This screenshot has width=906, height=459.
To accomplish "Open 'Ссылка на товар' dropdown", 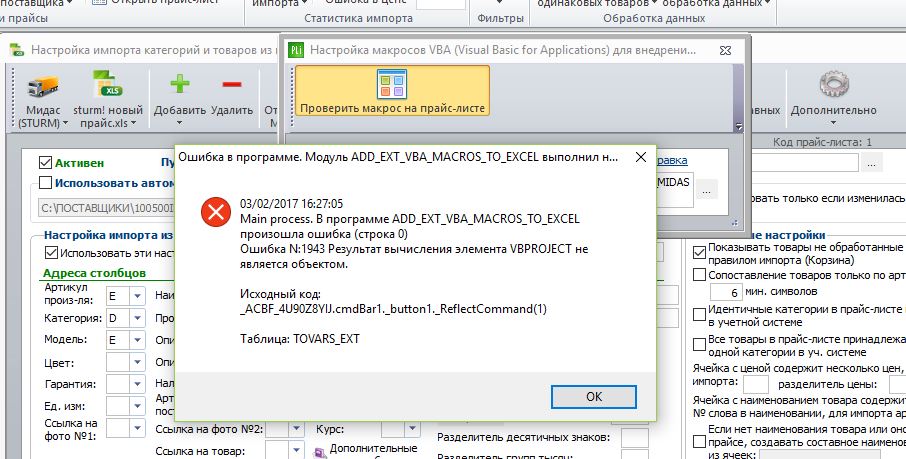I will (296, 450).
